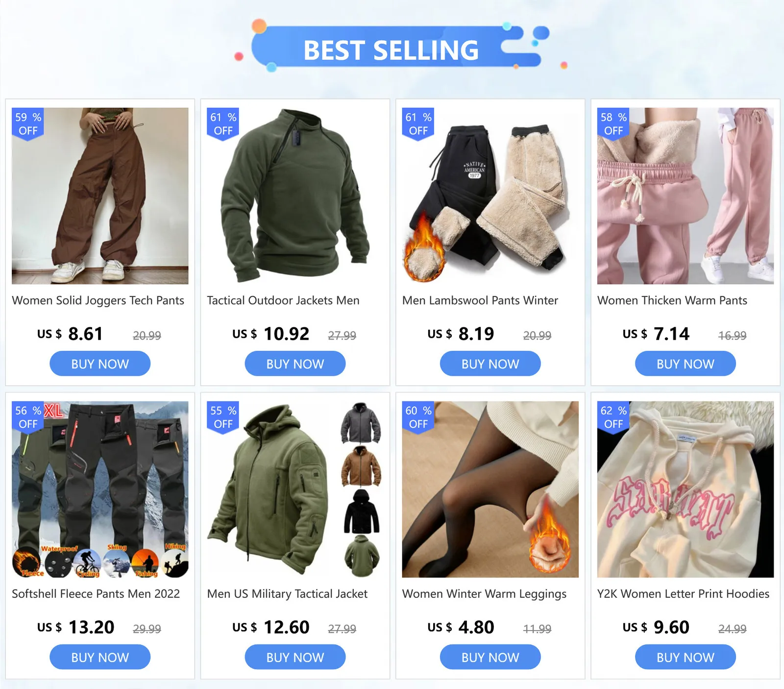Click the 62% OFF badge on hoodie
The width and height of the screenshot is (784, 689).
[x=613, y=418]
